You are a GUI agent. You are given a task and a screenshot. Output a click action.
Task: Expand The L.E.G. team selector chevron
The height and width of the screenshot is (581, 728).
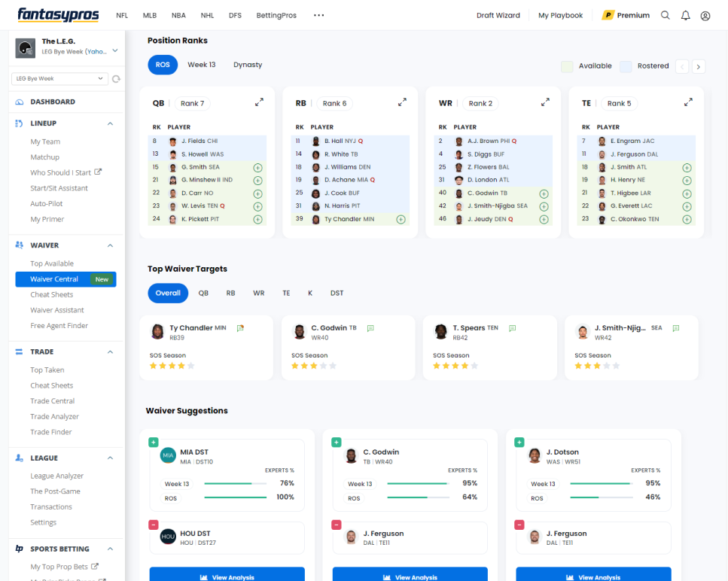(115, 50)
